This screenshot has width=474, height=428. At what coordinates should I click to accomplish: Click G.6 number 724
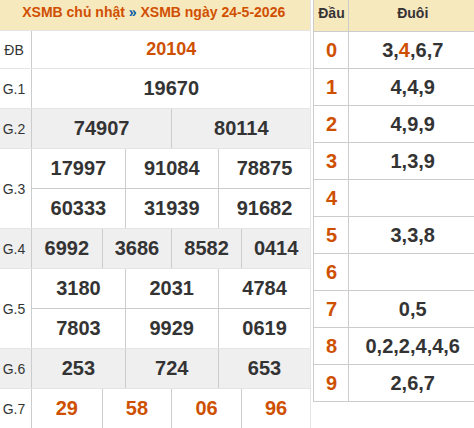tap(172, 368)
